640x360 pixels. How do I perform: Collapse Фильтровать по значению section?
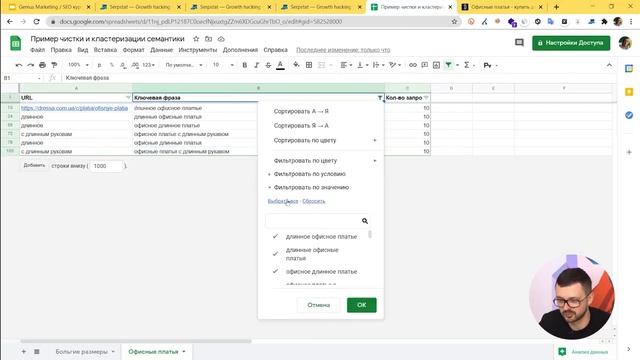(311, 187)
